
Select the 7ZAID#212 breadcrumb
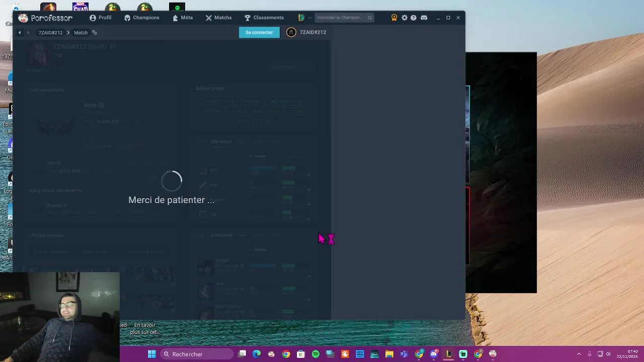(x=50, y=33)
